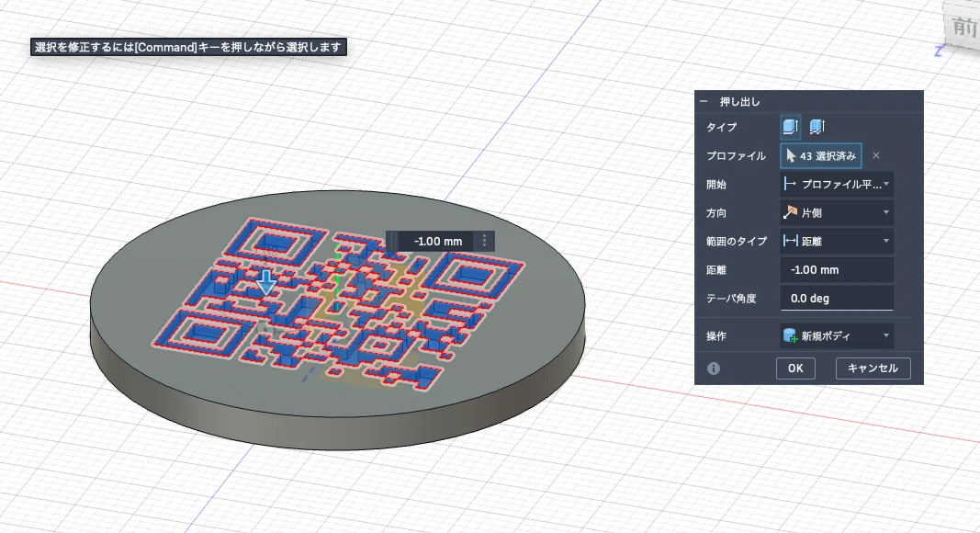980x533 pixels.
Task: Click the -1.00 mm viewport value field
Action: coord(437,242)
